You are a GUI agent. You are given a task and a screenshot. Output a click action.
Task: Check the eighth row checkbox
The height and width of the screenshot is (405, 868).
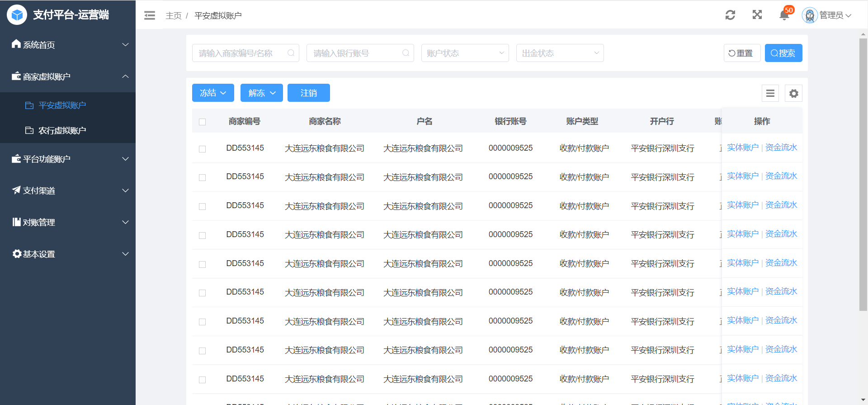202,351
